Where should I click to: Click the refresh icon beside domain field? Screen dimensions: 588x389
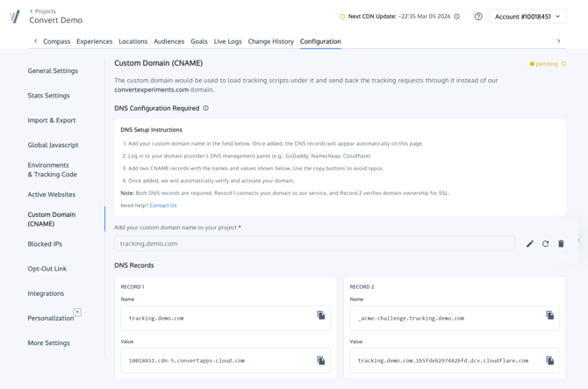click(x=545, y=244)
